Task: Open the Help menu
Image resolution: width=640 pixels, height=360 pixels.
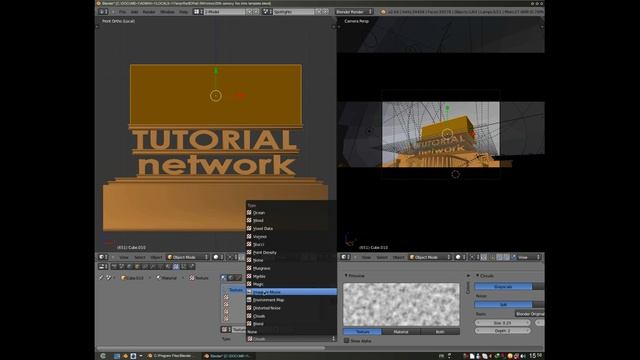Action: [x=184, y=12]
